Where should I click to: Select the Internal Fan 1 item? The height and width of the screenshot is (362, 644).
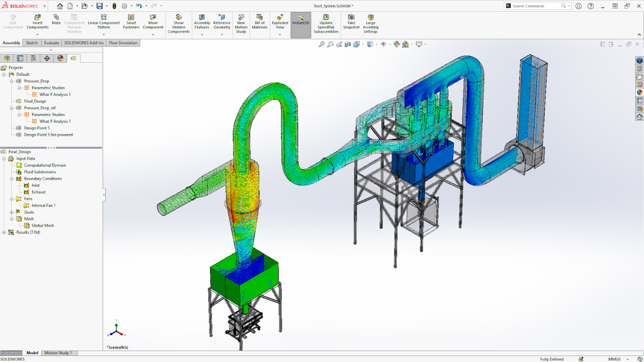tap(44, 205)
